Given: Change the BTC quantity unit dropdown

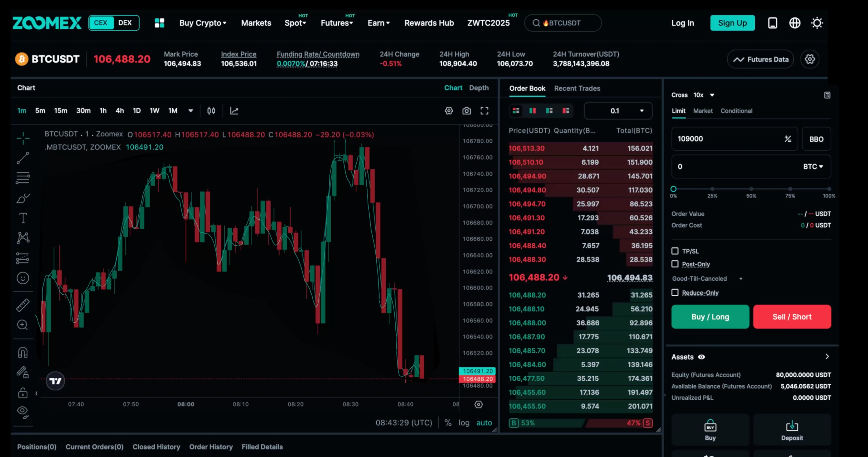Looking at the screenshot, I should click(813, 167).
